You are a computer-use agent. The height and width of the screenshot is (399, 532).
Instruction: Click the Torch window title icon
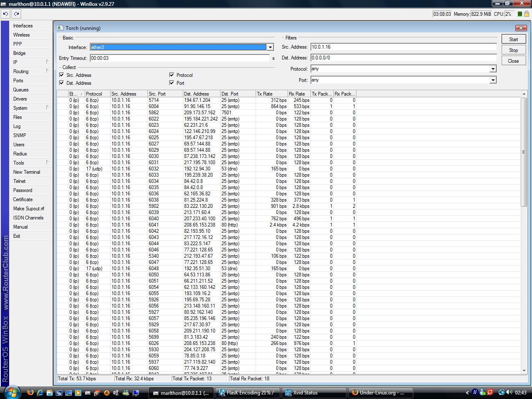(61, 28)
